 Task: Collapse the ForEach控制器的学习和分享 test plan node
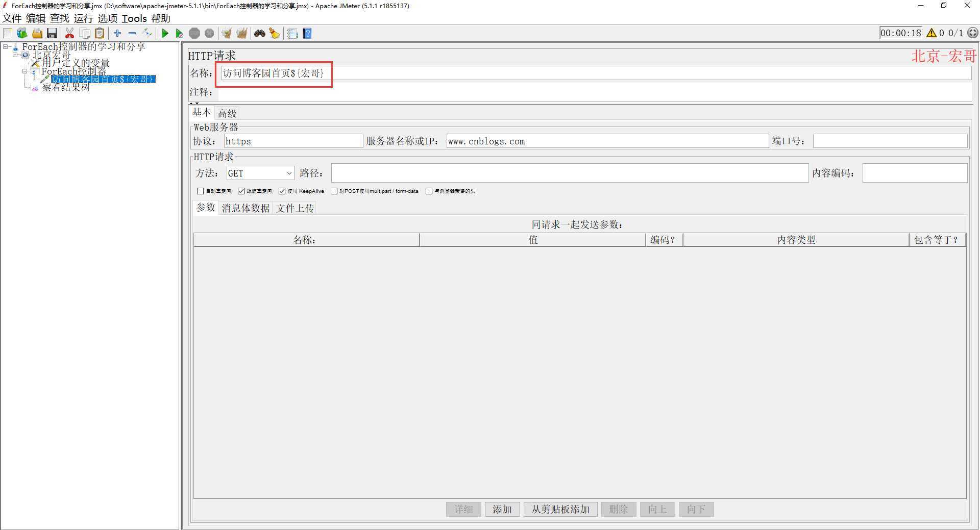(x=6, y=46)
